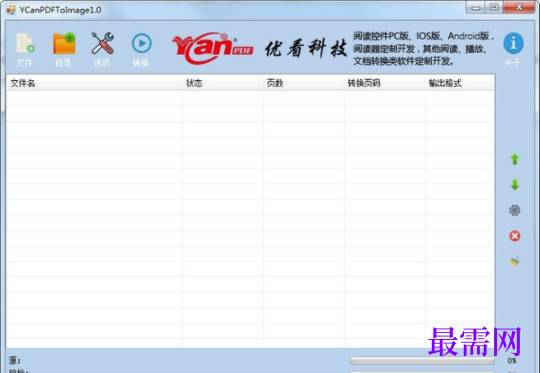The image size is (540, 373).
Task: Click the 0% progress percentage text
Action: tap(512, 361)
